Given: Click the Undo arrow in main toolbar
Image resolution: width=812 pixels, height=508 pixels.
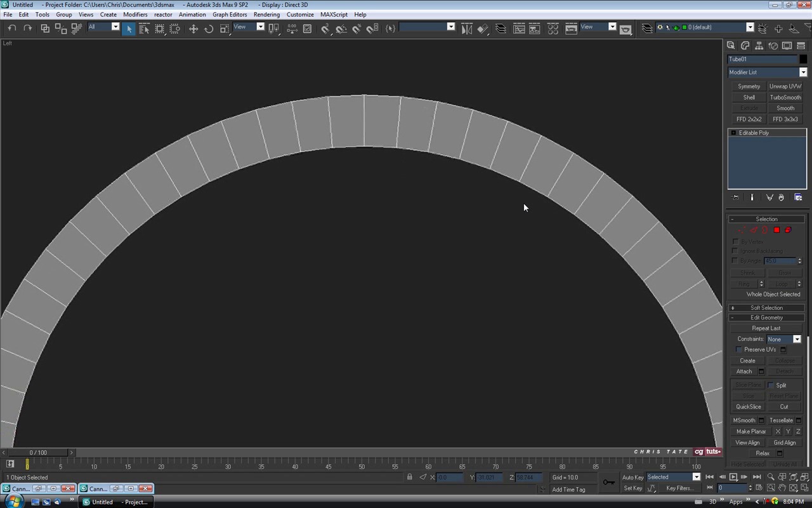Looking at the screenshot, I should [x=12, y=28].
